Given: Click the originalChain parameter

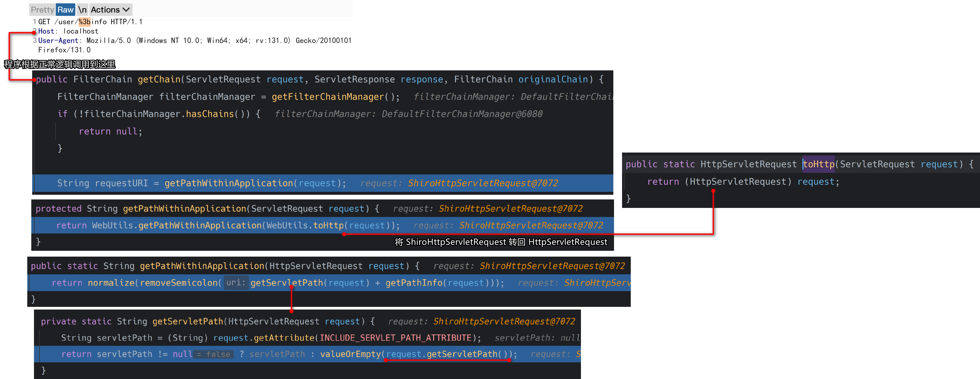Looking at the screenshot, I should [553, 79].
